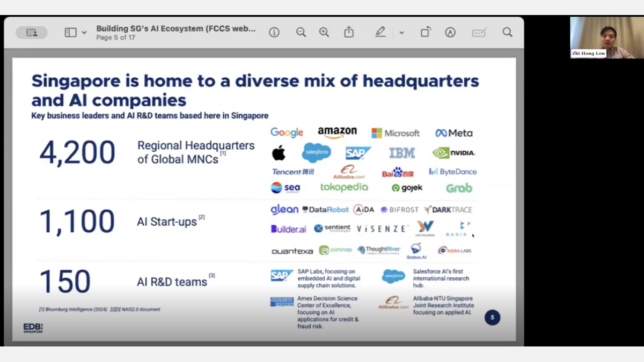The width and height of the screenshot is (644, 362).
Task: Click the screen-sharing pill button in Preview toolbar
Action: [x=32, y=33]
